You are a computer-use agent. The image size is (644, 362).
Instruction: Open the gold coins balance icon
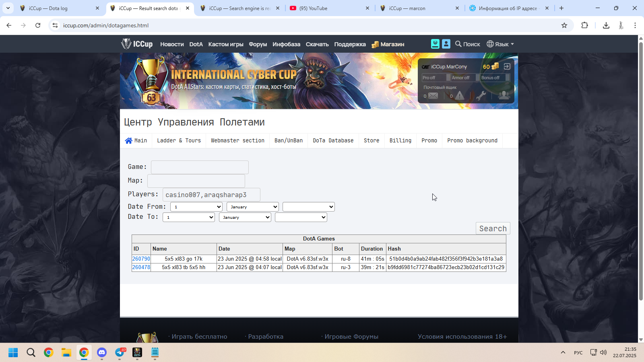tap(495, 66)
